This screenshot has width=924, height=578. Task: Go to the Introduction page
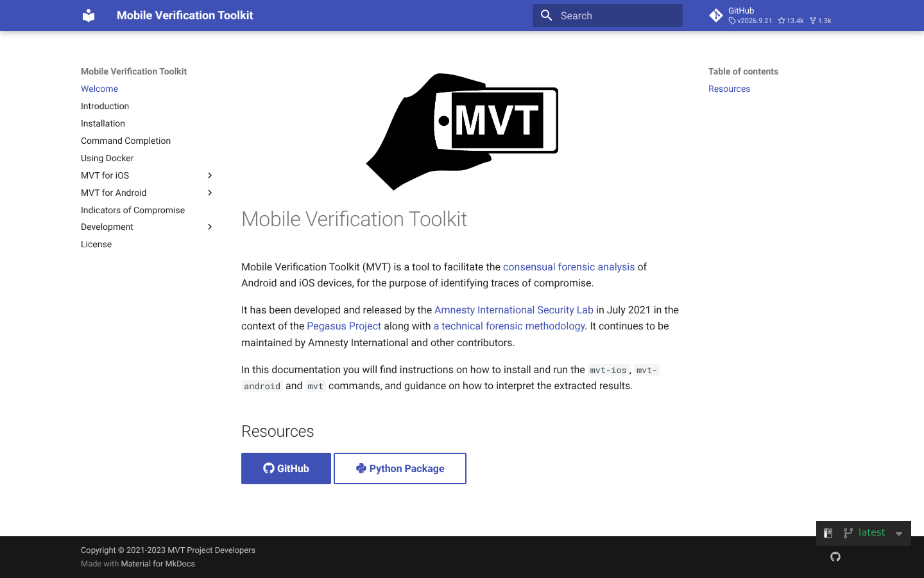pyautogui.click(x=105, y=106)
